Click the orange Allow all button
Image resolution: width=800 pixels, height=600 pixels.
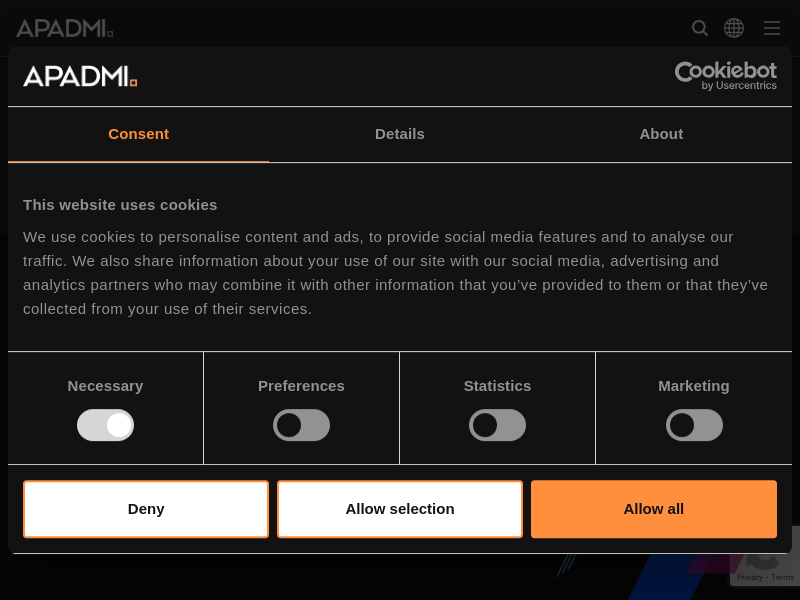(x=654, y=509)
